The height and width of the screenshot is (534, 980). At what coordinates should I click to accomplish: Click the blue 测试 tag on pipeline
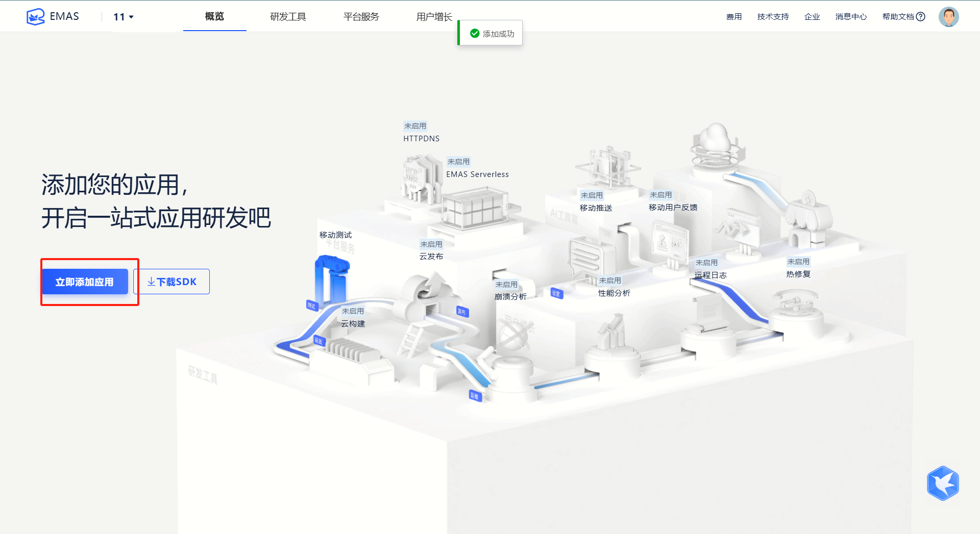(312, 306)
